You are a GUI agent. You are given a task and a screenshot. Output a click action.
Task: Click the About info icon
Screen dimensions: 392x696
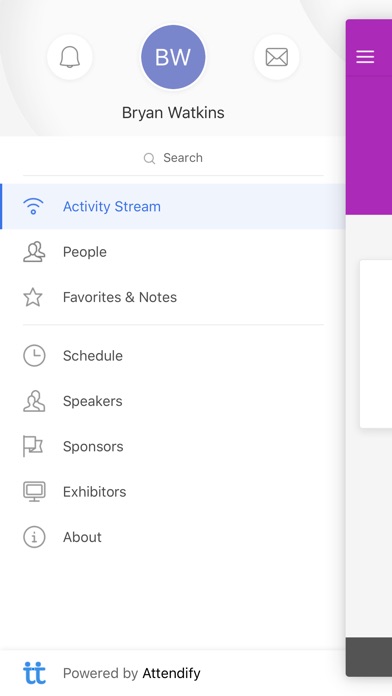click(x=34, y=537)
